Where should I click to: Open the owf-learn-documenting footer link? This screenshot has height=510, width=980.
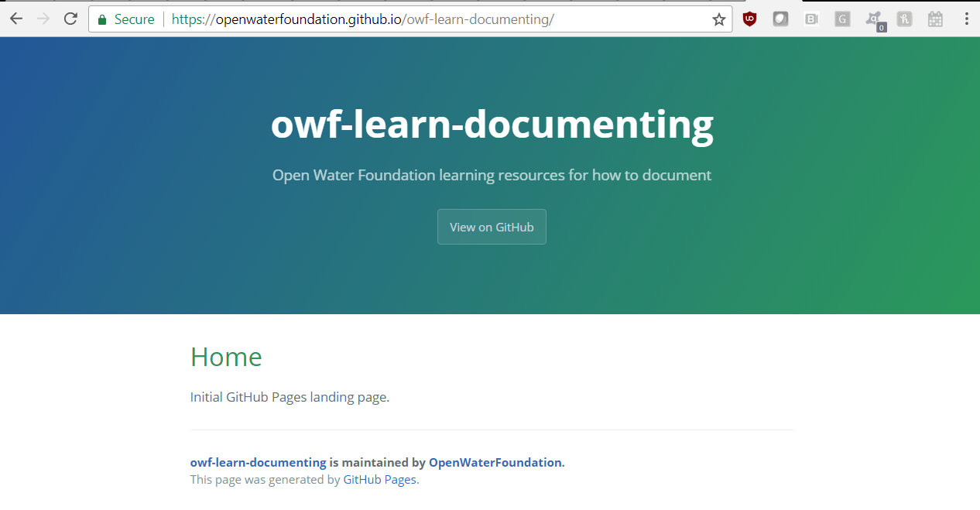[258, 462]
